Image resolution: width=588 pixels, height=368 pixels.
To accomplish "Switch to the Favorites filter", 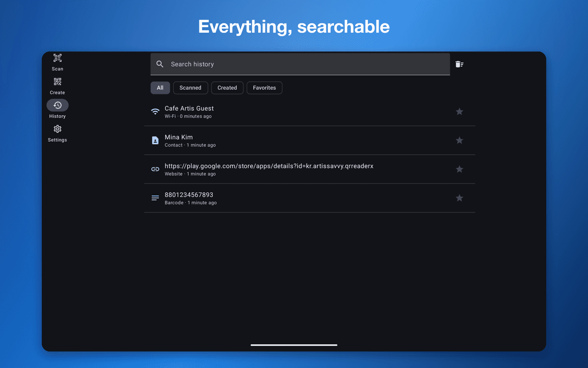I will coord(265,88).
